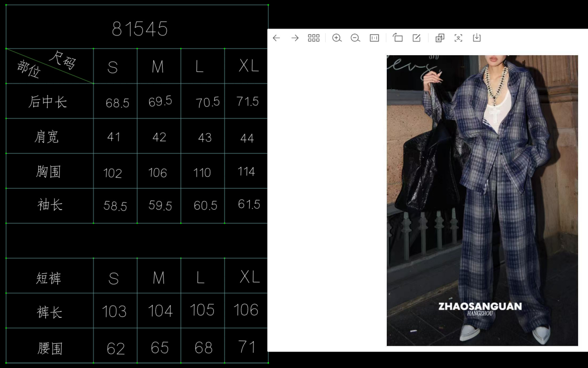Click the translate image icon
The height and width of the screenshot is (368, 588).
click(x=440, y=38)
